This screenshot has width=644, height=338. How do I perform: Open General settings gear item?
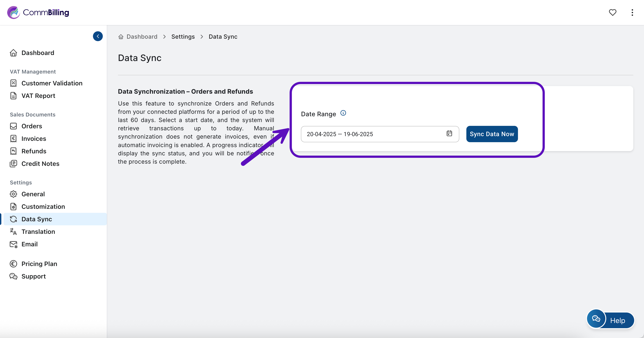point(33,194)
